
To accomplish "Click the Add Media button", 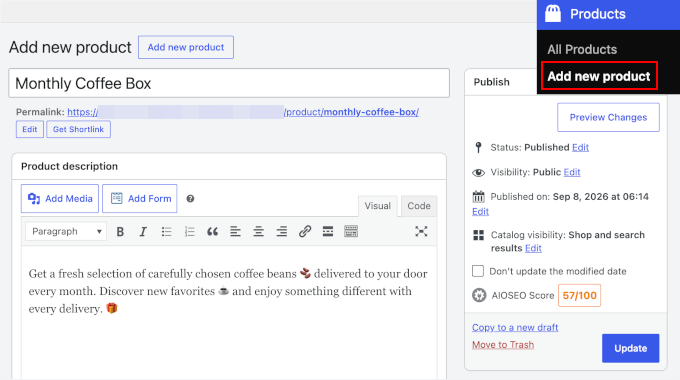I will (60, 199).
